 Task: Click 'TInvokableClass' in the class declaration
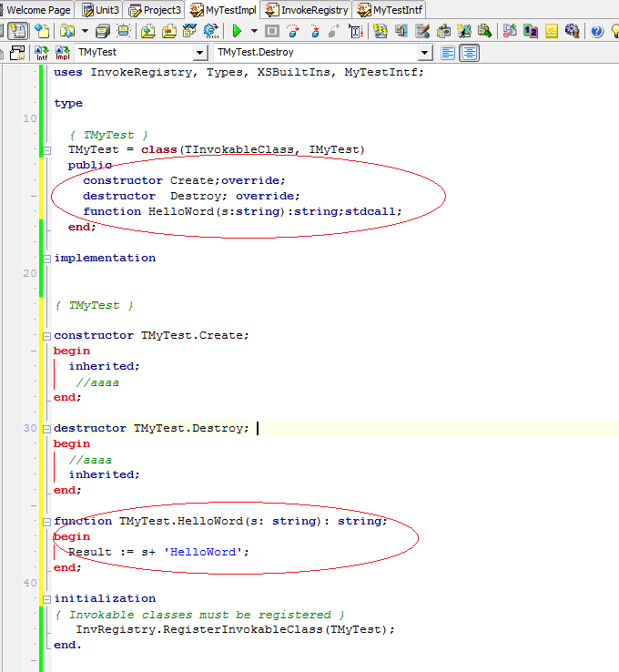239,149
